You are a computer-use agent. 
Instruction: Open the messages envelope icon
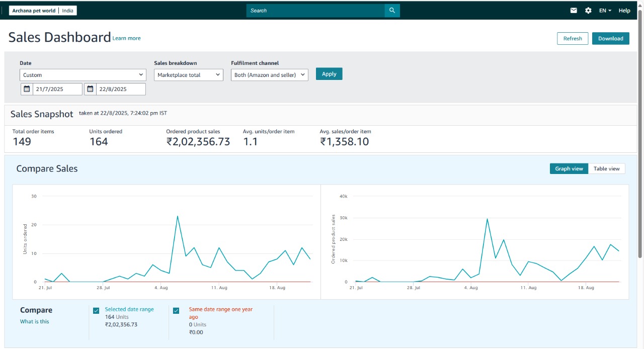pos(574,11)
